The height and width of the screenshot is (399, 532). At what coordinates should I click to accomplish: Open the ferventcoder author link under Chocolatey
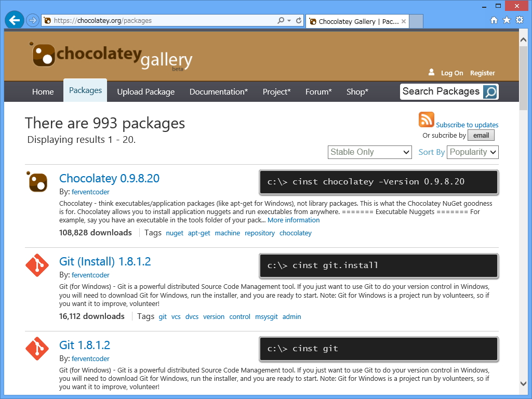90,192
